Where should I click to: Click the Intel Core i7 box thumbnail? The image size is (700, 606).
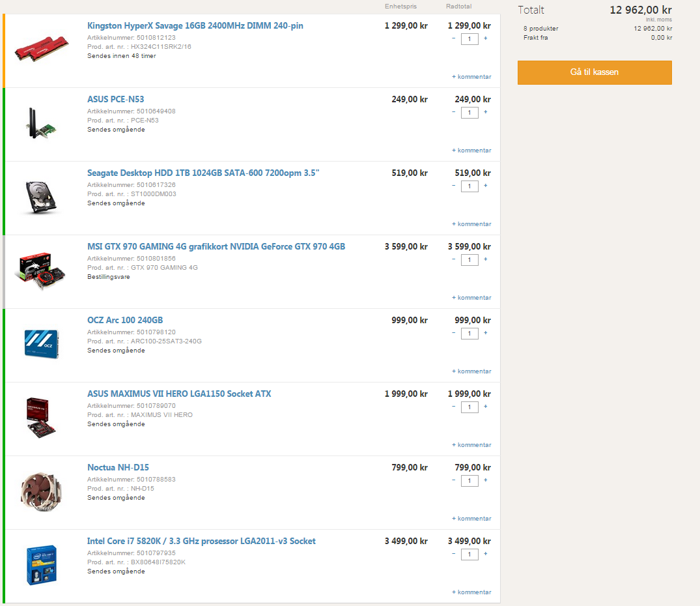tap(42, 565)
